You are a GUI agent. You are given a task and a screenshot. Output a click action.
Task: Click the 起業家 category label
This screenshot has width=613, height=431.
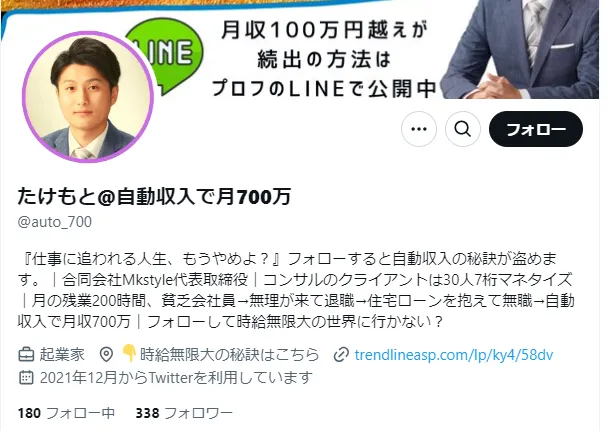62,355
